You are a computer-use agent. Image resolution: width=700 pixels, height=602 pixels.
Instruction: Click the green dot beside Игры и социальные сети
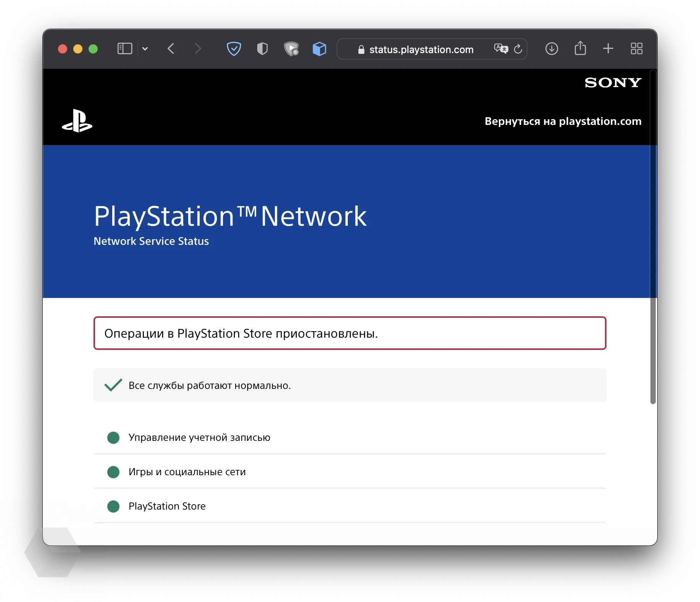[113, 472]
